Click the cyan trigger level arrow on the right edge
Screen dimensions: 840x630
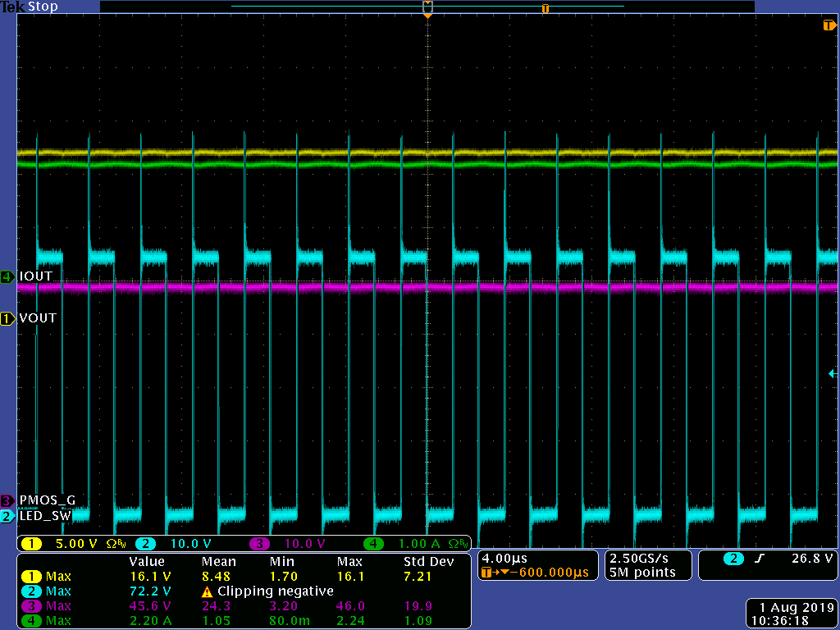(x=833, y=373)
